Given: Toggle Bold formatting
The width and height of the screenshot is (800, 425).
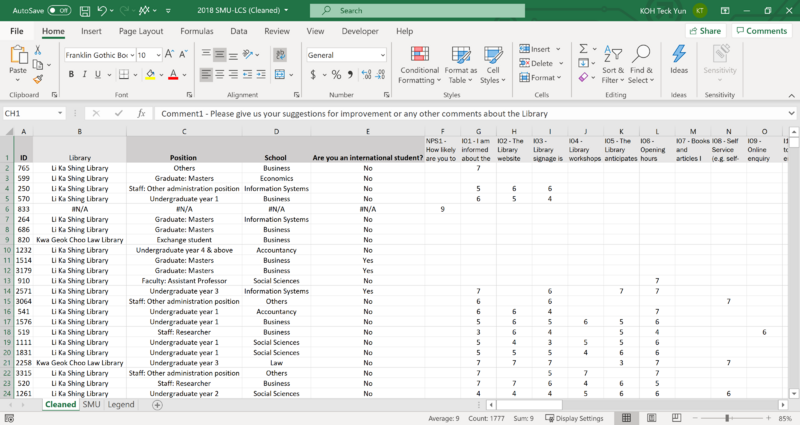Looking at the screenshot, I should (x=71, y=74).
